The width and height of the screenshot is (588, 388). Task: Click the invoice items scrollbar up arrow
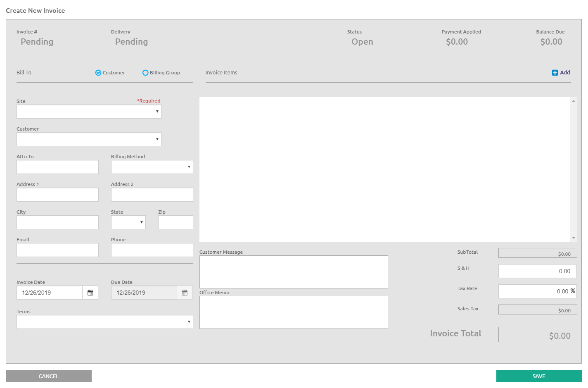(x=574, y=100)
